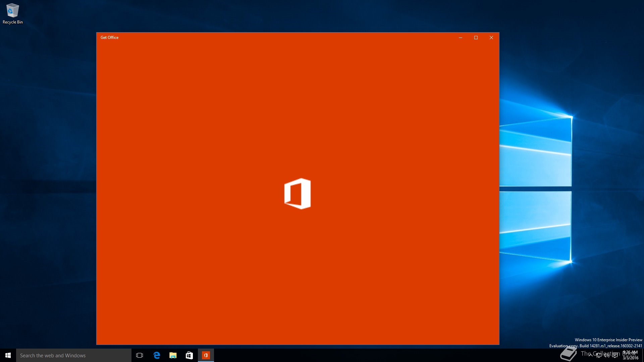This screenshot has height=362, width=644.
Task: Click the taskbar clock and date
Action: click(630, 355)
